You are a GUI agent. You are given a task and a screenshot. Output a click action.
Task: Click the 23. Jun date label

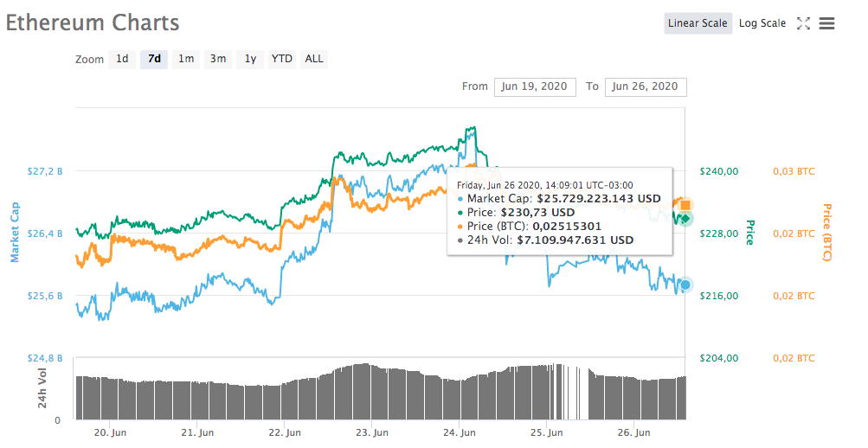372,432
